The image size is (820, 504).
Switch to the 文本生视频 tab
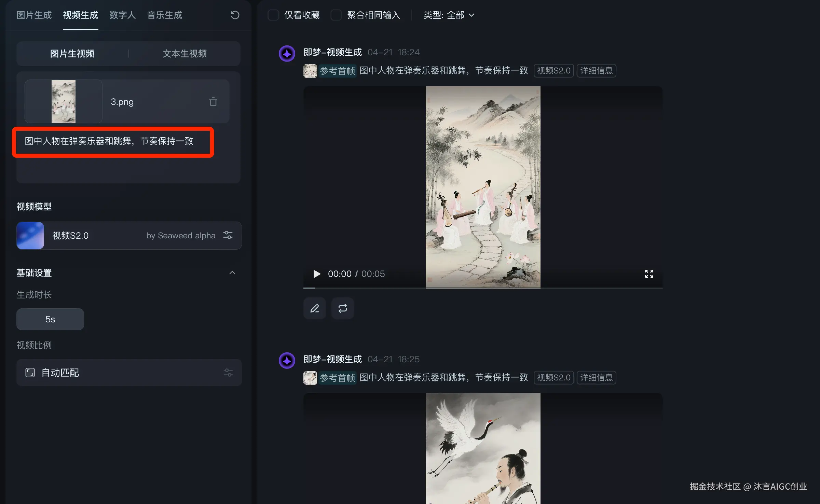pos(184,54)
